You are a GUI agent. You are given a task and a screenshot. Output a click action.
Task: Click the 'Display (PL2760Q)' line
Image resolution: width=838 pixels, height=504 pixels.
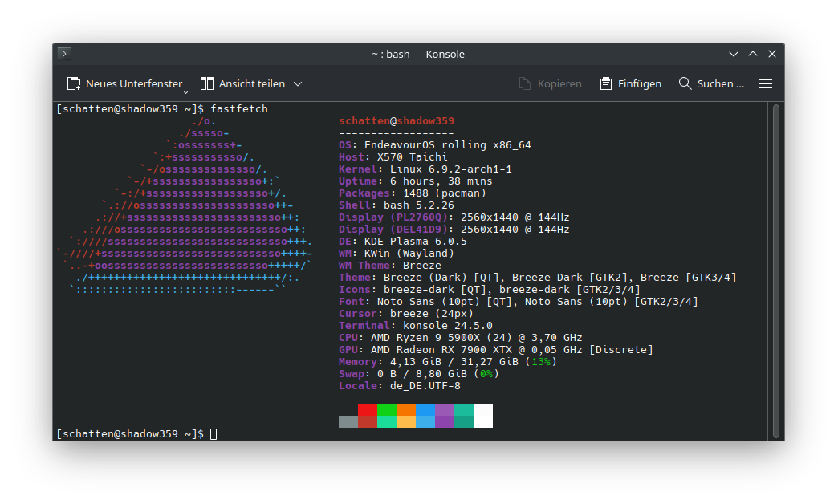click(454, 217)
